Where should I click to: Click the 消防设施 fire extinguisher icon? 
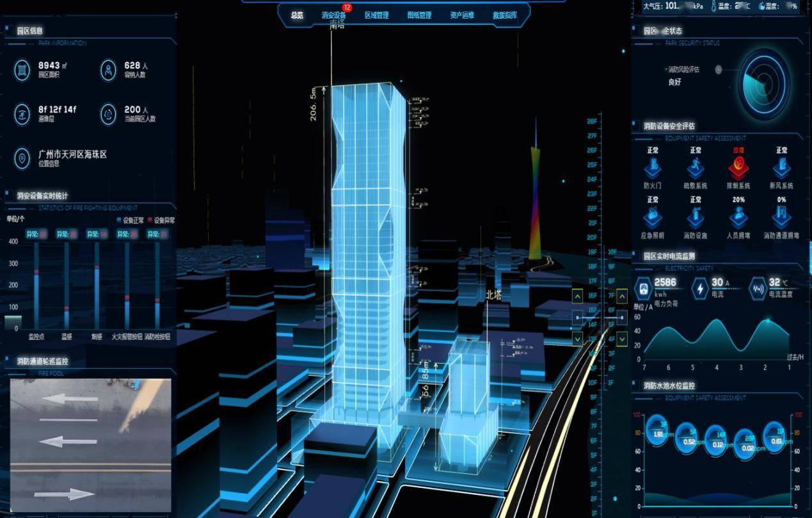click(x=696, y=218)
